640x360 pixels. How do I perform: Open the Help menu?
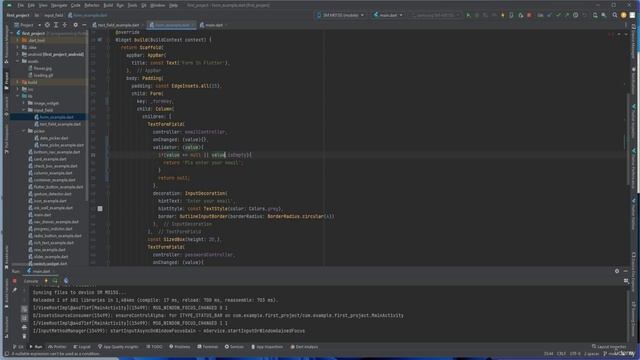(173, 5)
